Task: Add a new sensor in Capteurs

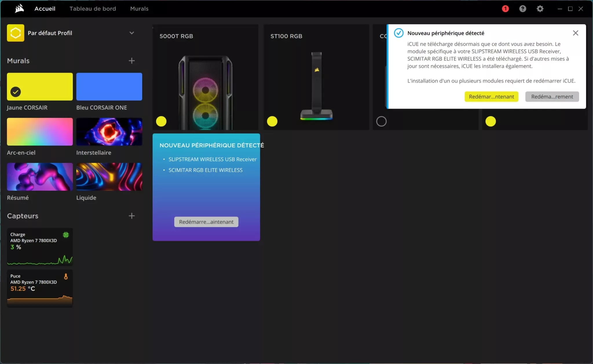Action: pyautogui.click(x=132, y=216)
